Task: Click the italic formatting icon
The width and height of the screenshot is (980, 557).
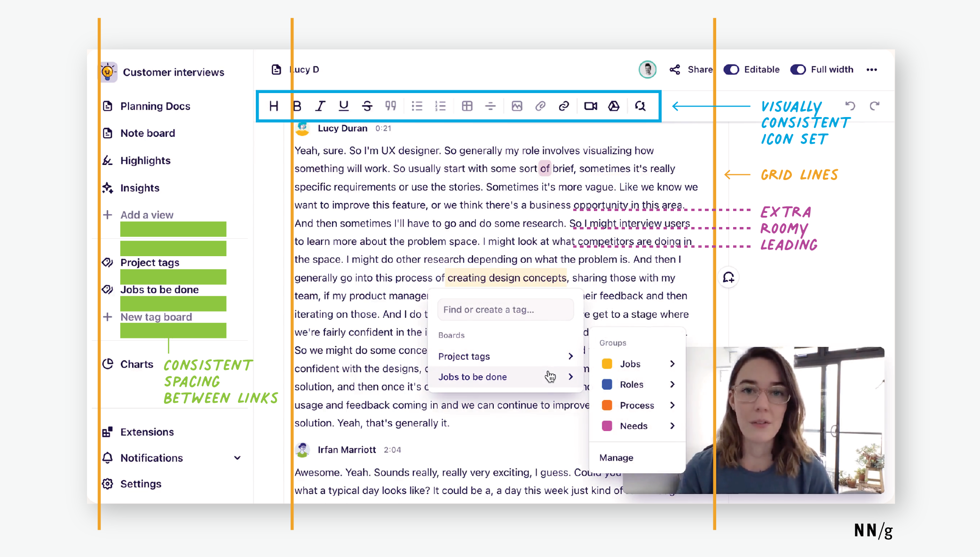Action: click(318, 106)
